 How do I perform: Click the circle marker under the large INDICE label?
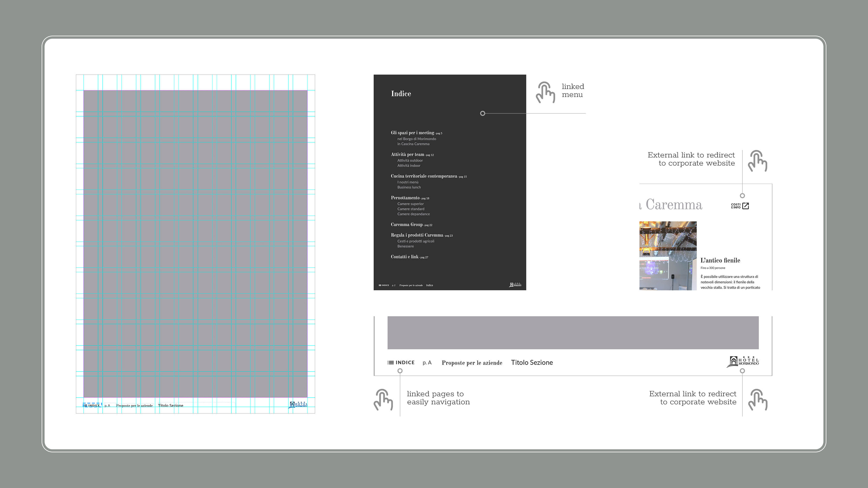(400, 371)
